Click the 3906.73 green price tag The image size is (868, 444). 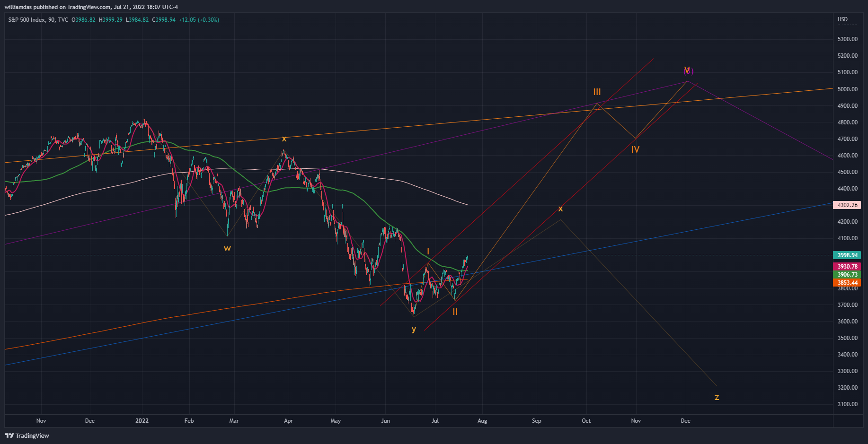pyautogui.click(x=847, y=275)
